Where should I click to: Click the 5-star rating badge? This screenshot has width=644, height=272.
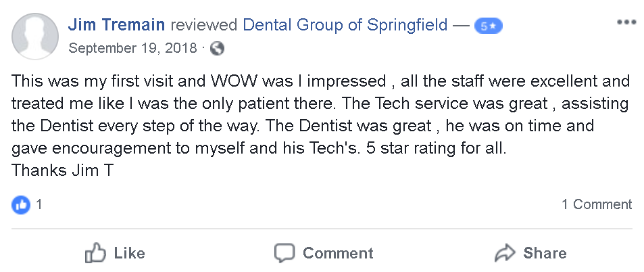(488, 26)
